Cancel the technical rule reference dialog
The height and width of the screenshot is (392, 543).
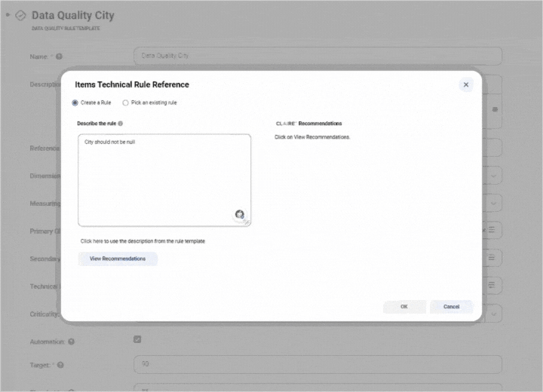451,307
